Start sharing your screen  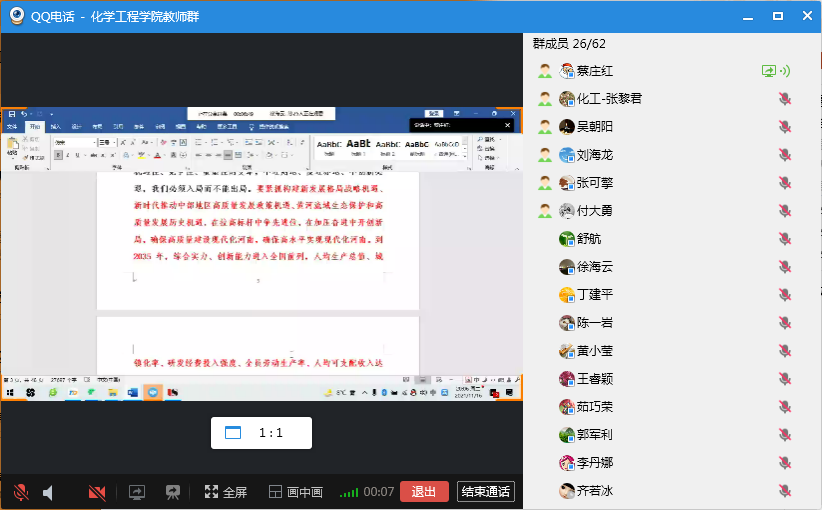(137, 492)
